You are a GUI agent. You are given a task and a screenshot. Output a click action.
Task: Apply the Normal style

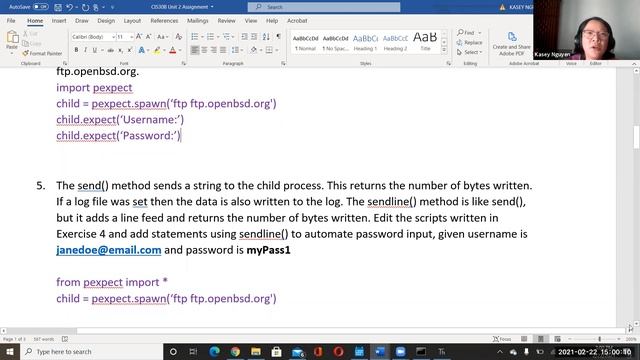pyautogui.click(x=305, y=42)
